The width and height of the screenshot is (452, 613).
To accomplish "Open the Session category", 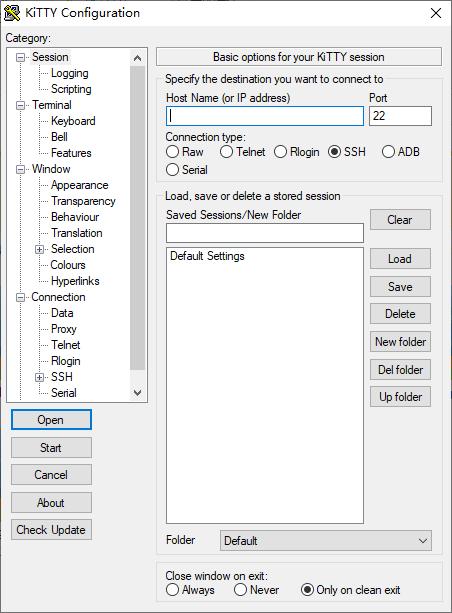I will coord(50,57).
